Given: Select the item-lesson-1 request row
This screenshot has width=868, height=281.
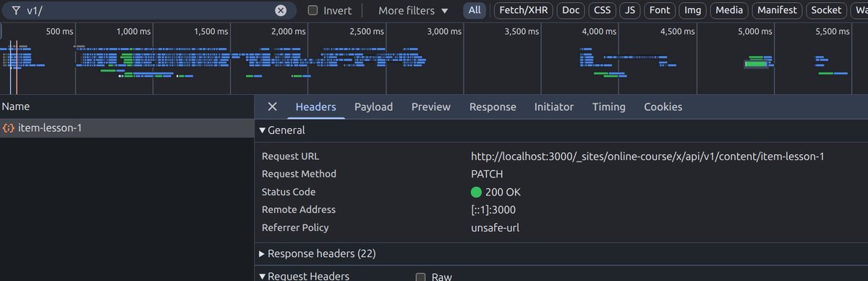Looking at the screenshot, I should (127, 127).
